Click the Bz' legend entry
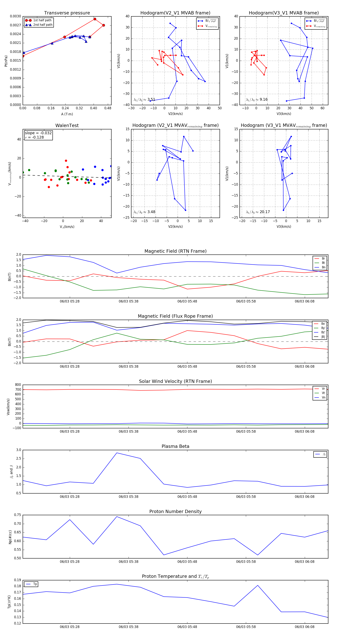The image size is (351, 644). click(320, 332)
